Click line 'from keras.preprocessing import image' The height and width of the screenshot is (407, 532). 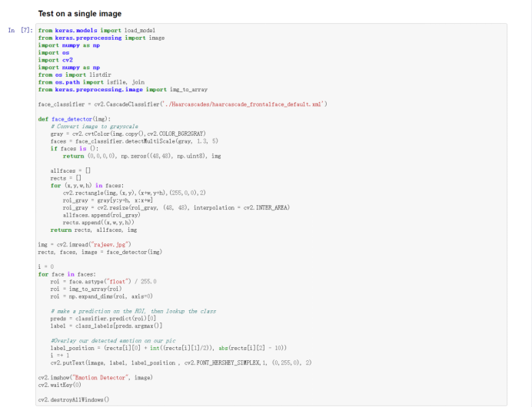coord(101,38)
